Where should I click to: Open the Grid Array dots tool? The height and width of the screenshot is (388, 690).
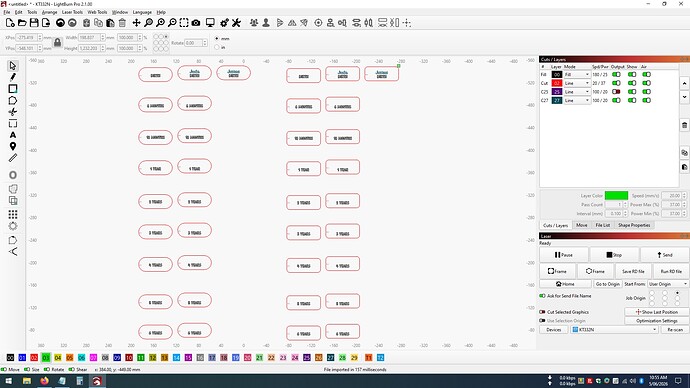tap(13, 214)
